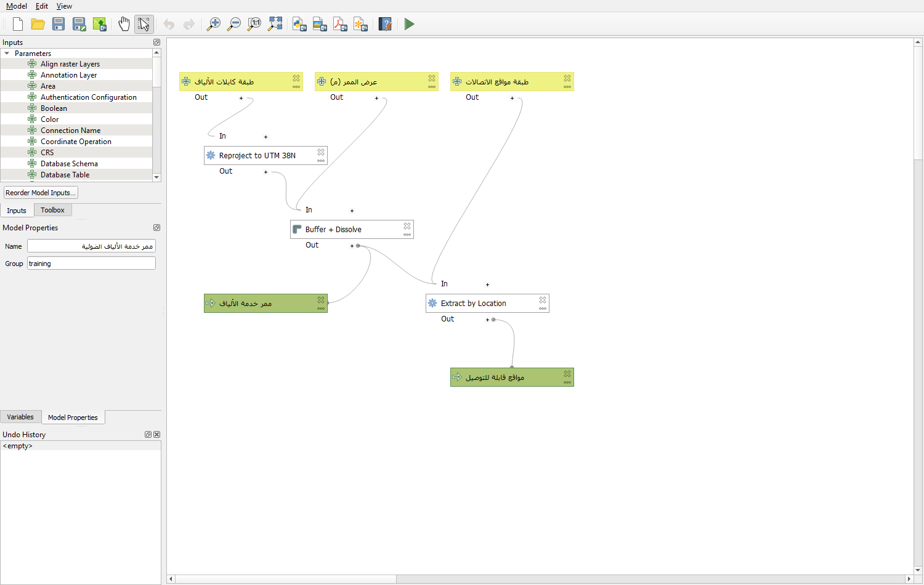This screenshot has width=924, height=585.
Task: Delete the Reproject to UTM 38N node
Action: (321, 152)
